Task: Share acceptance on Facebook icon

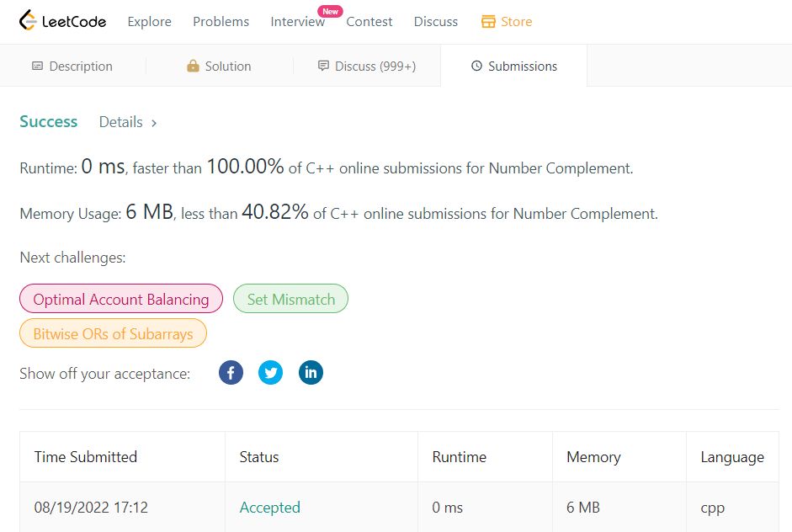Action: point(231,373)
